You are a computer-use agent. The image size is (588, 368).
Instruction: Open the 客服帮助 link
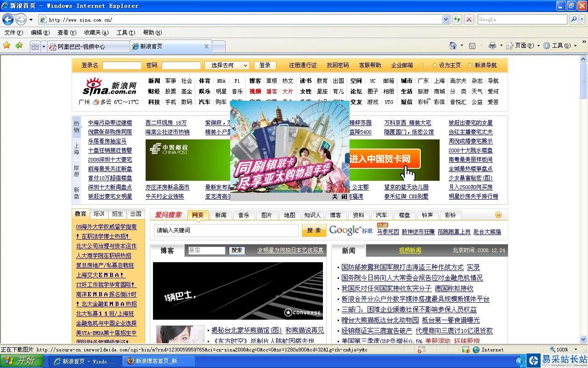pyautogui.click(x=370, y=65)
